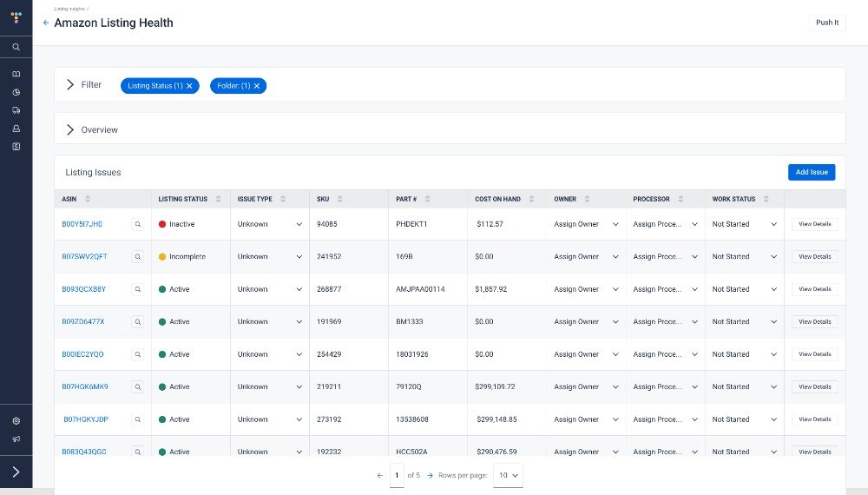This screenshot has height=495, width=868.
Task: Sort table by Owner column
Action: click(x=588, y=199)
